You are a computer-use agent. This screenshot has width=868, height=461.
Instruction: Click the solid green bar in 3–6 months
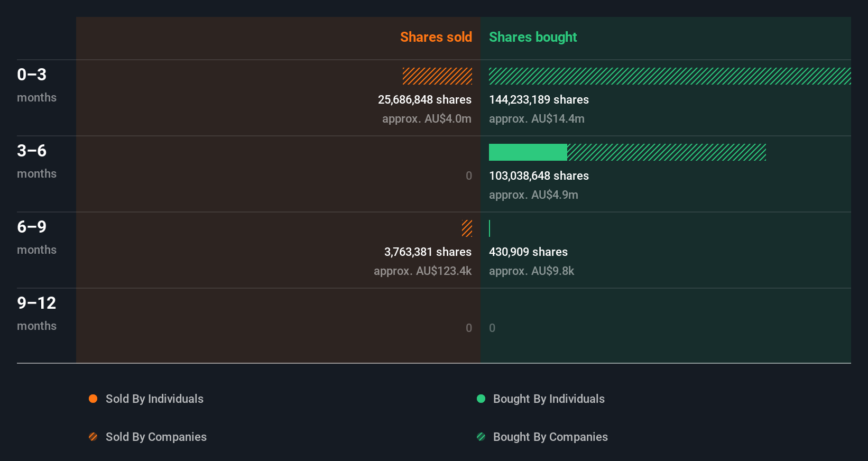(x=528, y=152)
